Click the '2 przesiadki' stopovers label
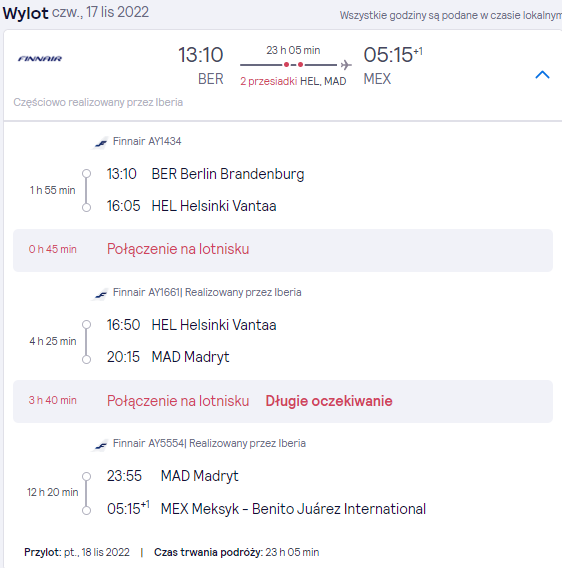The width and height of the screenshot is (562, 568). coord(268,81)
